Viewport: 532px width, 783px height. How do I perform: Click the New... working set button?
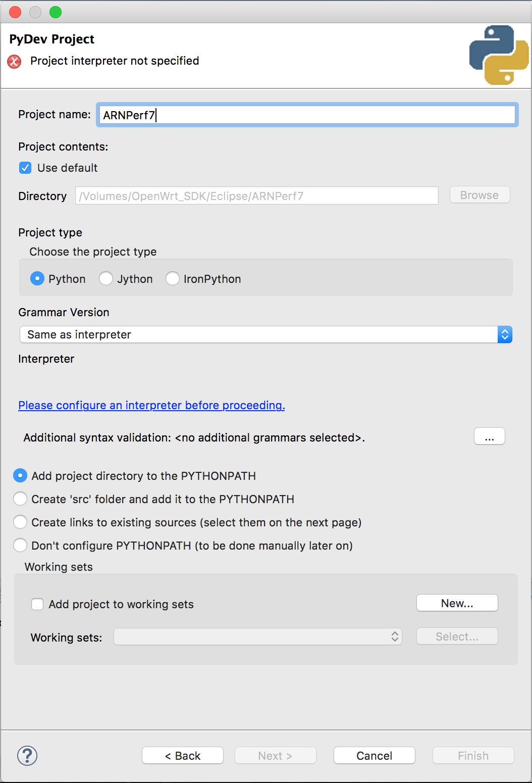pos(457,603)
